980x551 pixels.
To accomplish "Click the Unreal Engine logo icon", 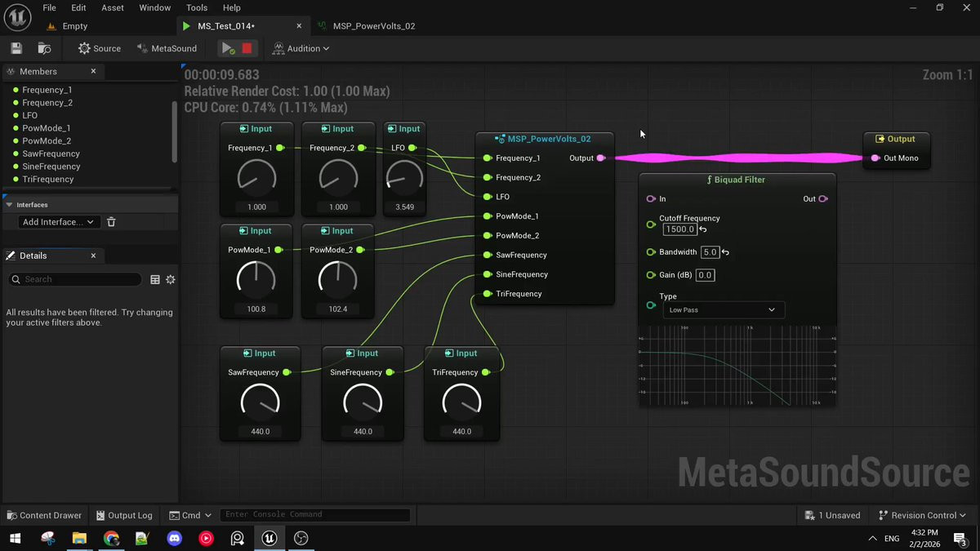I will click(x=17, y=16).
